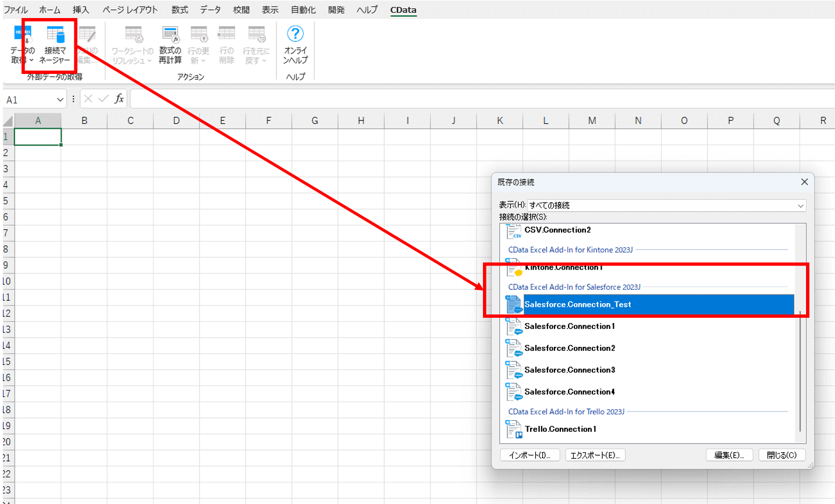This screenshot has width=835, height=504.
Task: Click the insert function fx icon
Action: pyautogui.click(x=119, y=99)
